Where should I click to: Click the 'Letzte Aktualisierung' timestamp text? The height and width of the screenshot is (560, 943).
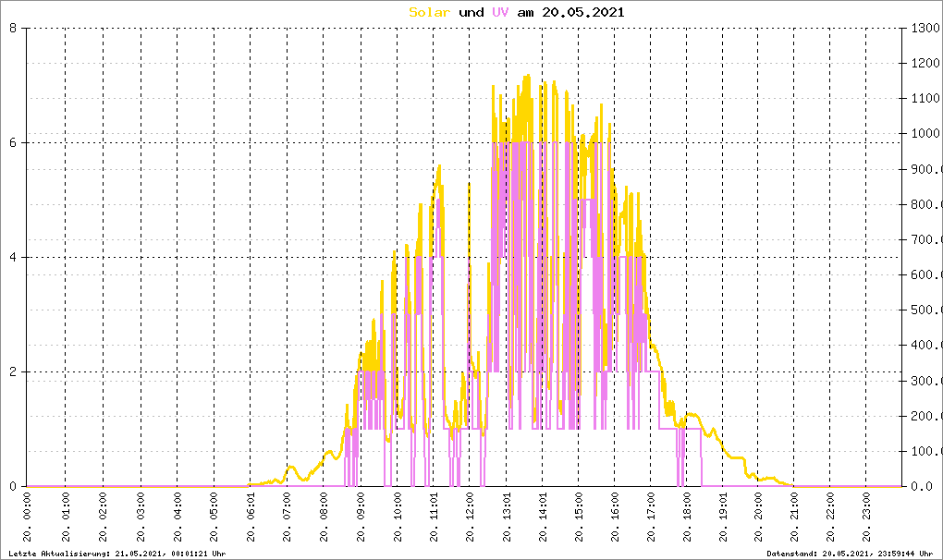(117, 554)
